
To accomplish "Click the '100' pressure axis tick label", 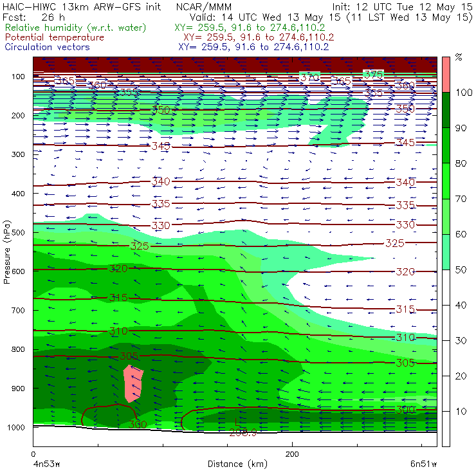I will (18, 77).
